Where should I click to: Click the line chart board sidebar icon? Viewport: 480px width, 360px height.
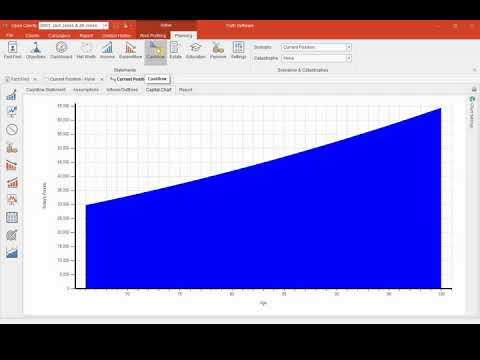[x=12, y=111]
